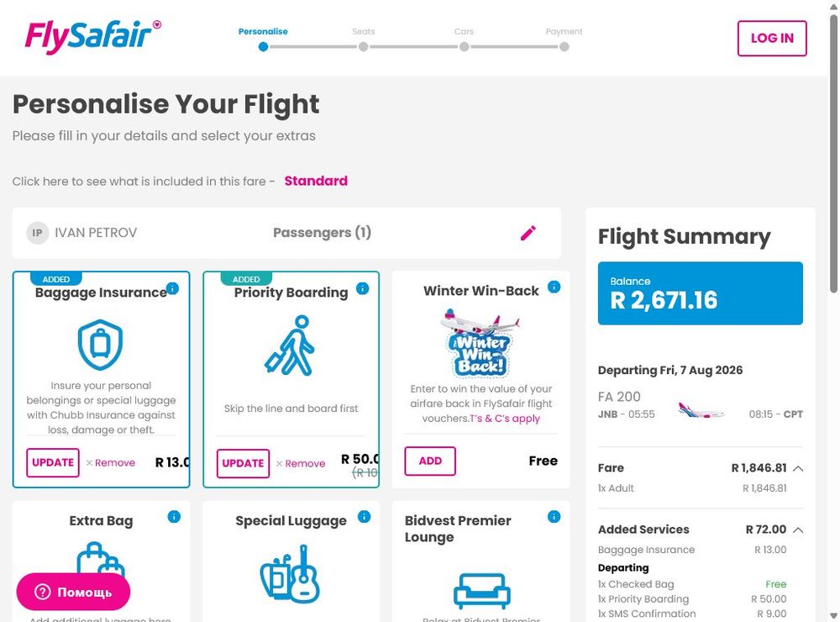The height and width of the screenshot is (622, 840).
Task: Click the pencil edit passenger icon
Action: (528, 234)
